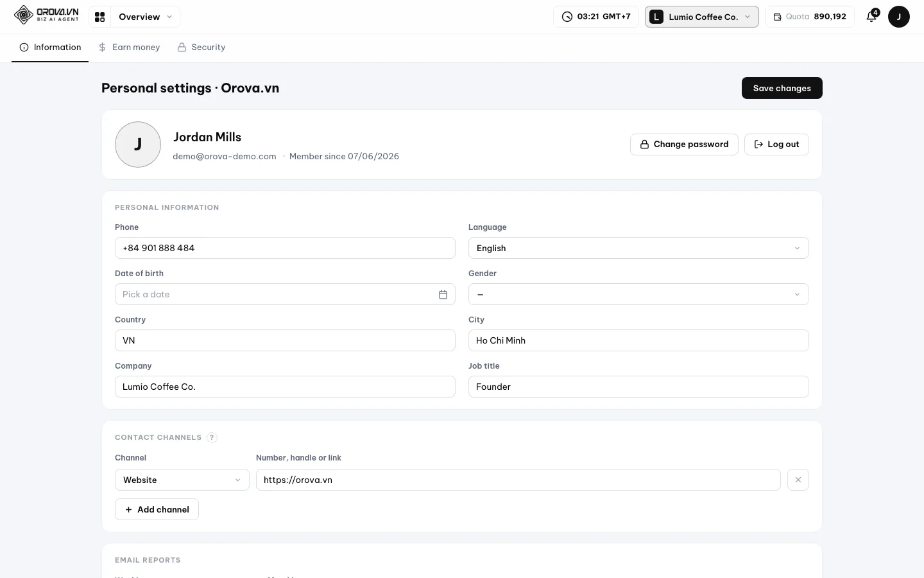The height and width of the screenshot is (578, 924).
Task: Expand the Gender dropdown
Action: coord(638,294)
